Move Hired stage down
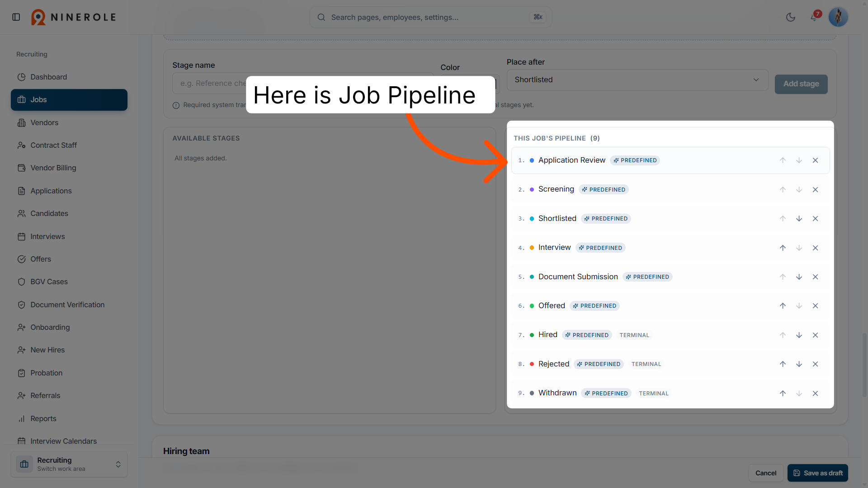 coord(799,335)
